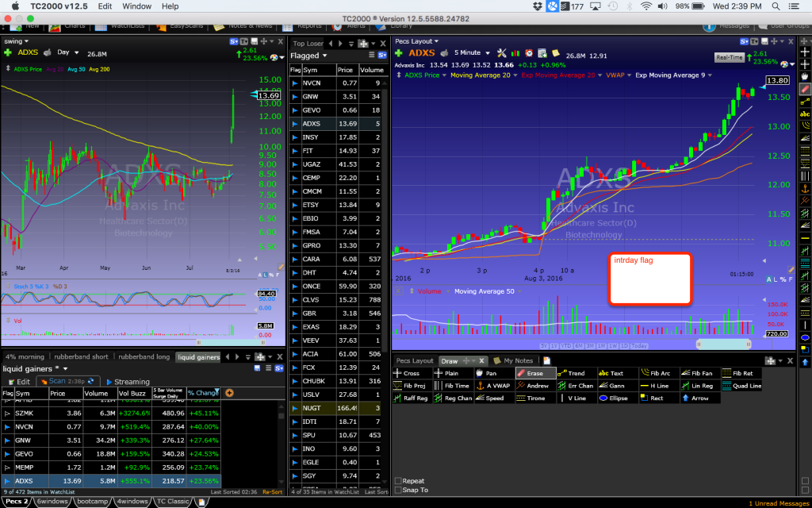Activate the Erase drawing tool
Screen dimensions: 812x508
(535, 373)
